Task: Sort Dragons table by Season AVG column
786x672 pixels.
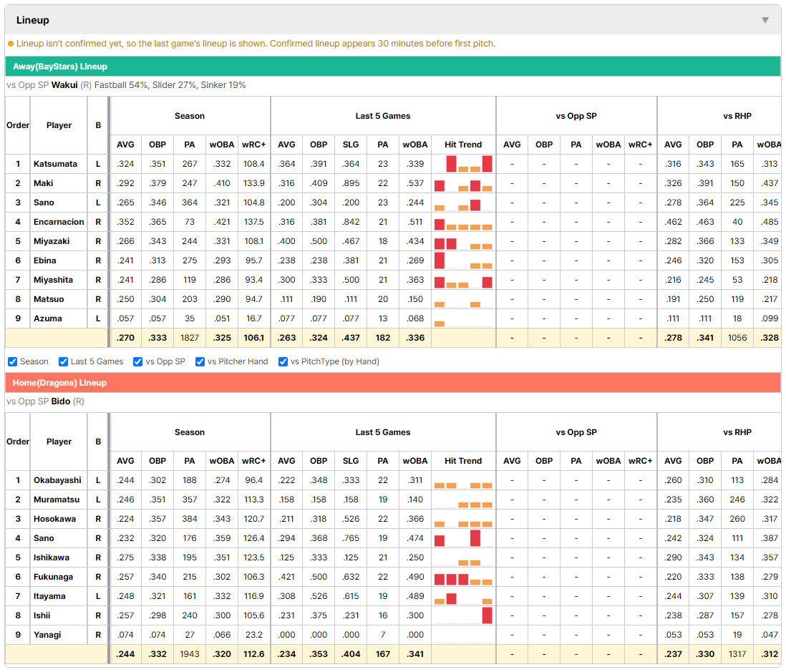Action: click(x=125, y=461)
